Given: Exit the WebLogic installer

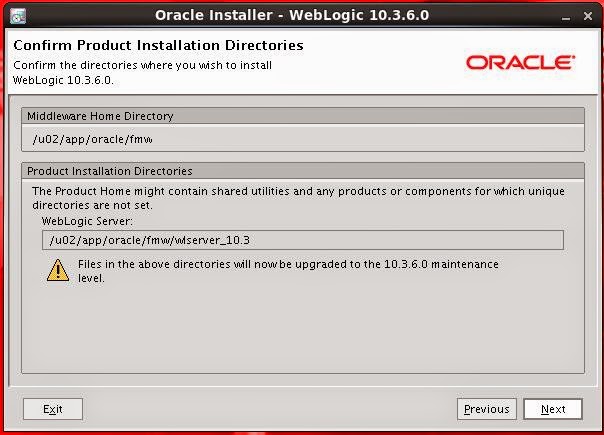Looking at the screenshot, I should pyautogui.click(x=53, y=409).
